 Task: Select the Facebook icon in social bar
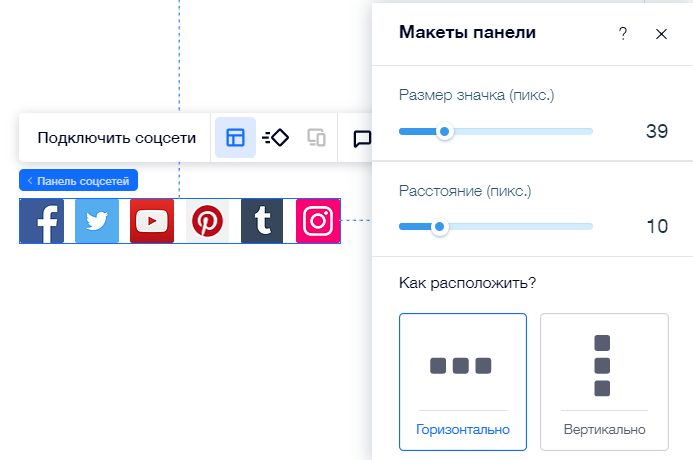[x=42, y=221]
